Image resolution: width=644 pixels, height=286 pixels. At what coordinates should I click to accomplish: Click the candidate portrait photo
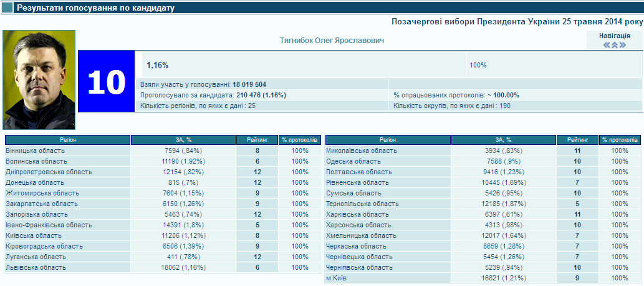[x=39, y=80]
